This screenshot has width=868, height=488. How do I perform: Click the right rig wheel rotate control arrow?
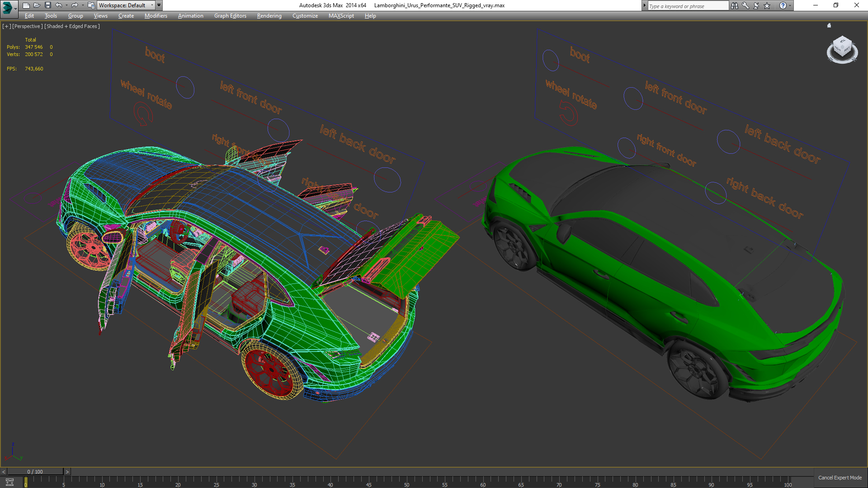[x=568, y=113]
